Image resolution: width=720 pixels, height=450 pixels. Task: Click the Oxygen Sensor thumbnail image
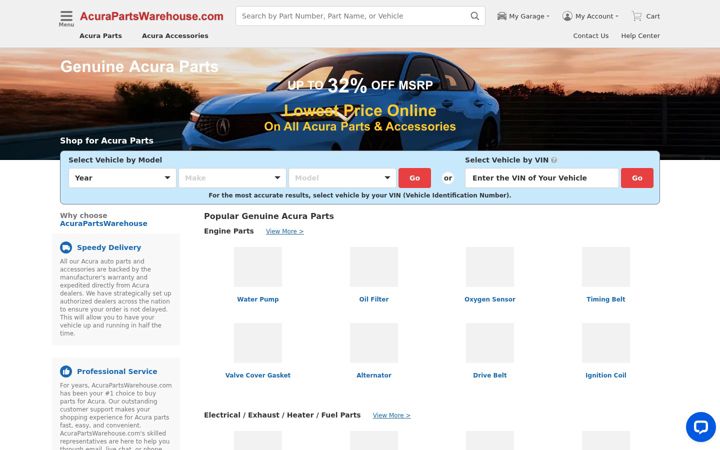(x=489, y=267)
